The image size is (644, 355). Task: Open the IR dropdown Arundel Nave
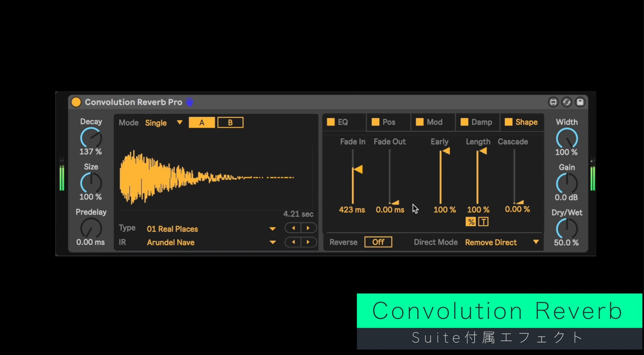pos(211,242)
